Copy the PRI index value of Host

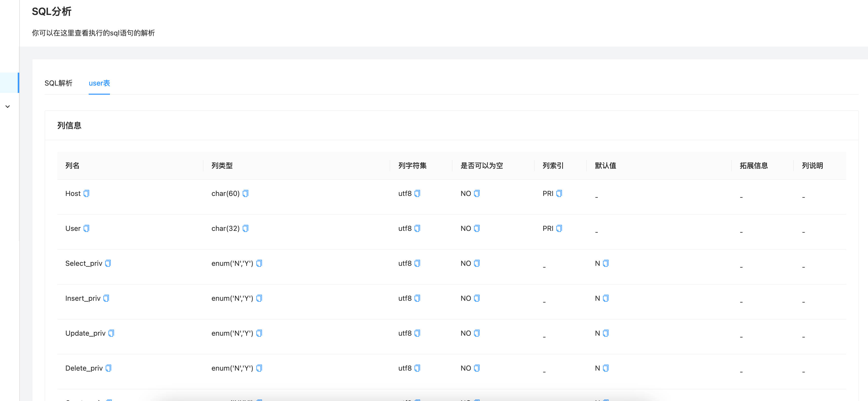point(559,193)
